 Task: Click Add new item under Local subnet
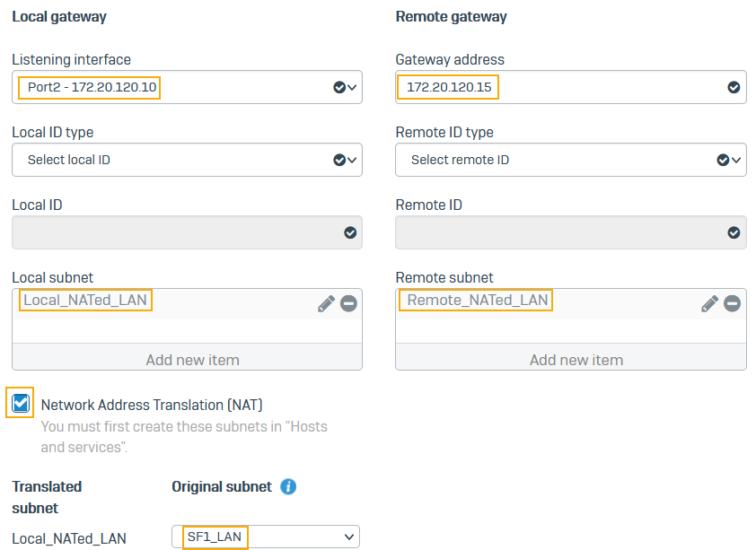pyautogui.click(x=192, y=360)
